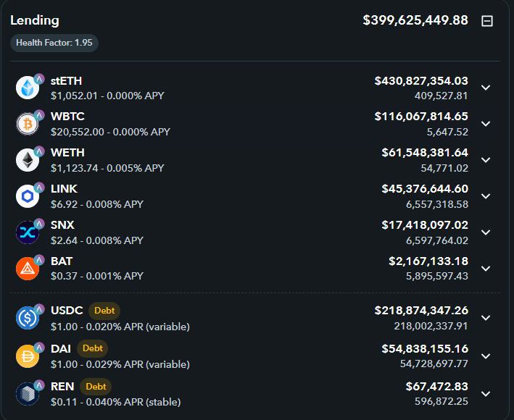Select the total value $399,625,449.88

[415, 20]
